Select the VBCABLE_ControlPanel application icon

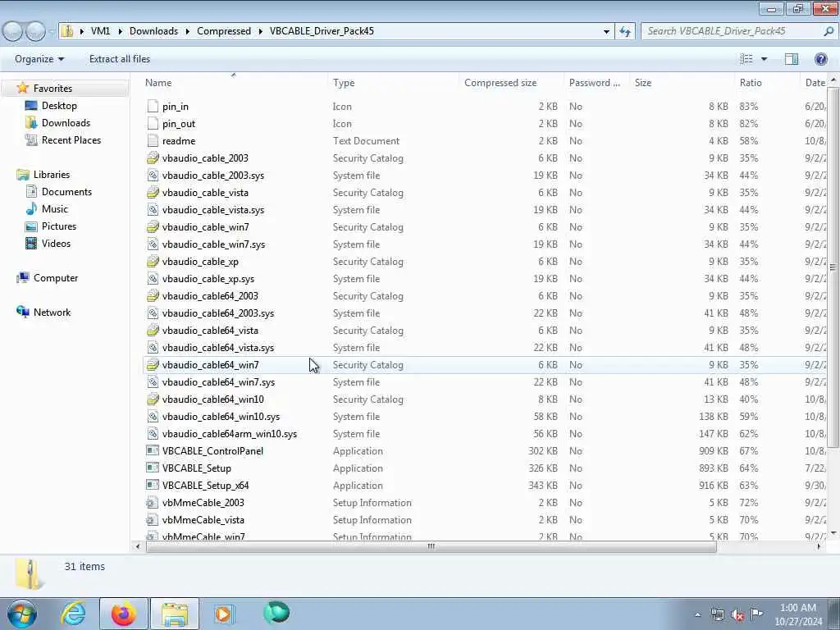(x=153, y=450)
